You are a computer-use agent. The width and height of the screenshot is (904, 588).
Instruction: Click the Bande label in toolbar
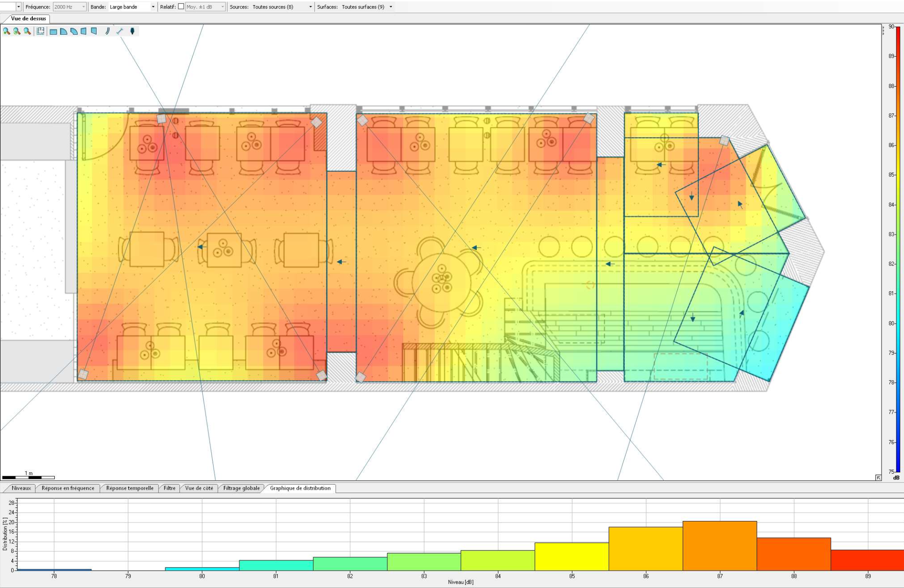[98, 7]
